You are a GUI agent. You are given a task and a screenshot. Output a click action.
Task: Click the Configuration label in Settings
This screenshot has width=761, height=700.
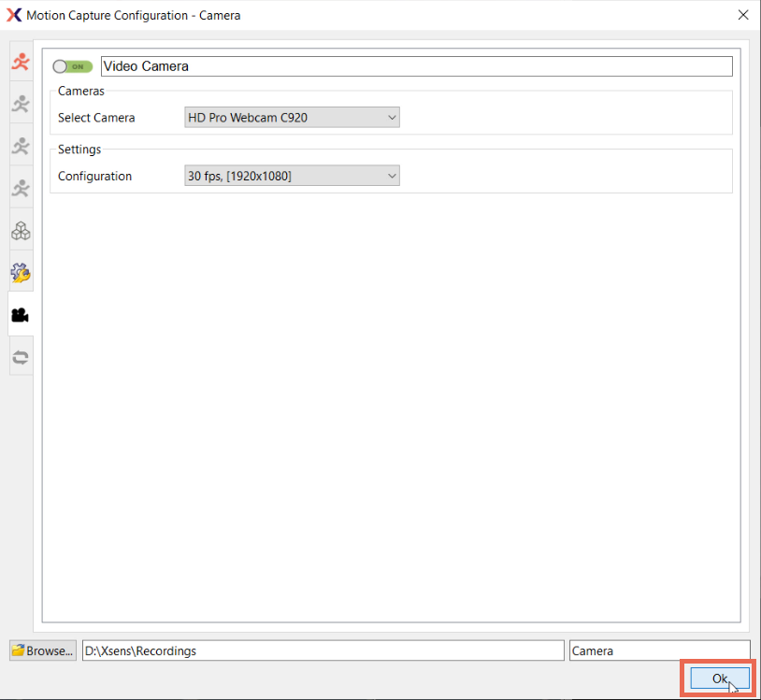(94, 176)
